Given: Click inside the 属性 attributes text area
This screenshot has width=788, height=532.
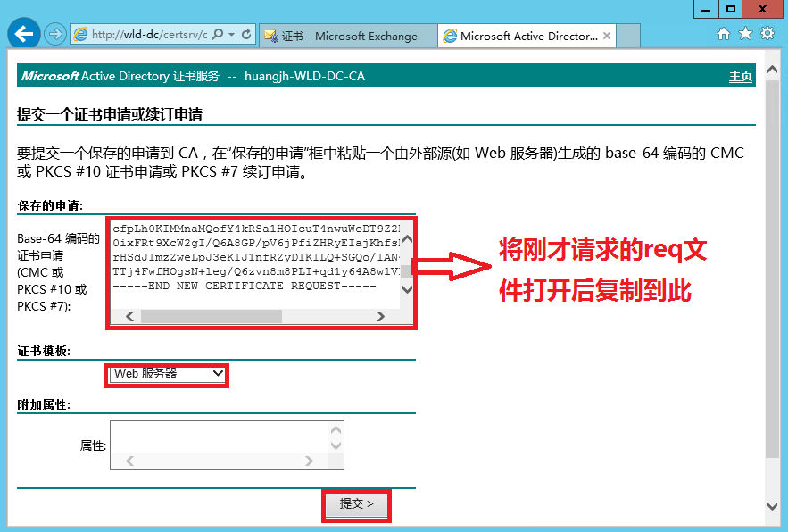Looking at the screenshot, I should click(x=220, y=437).
